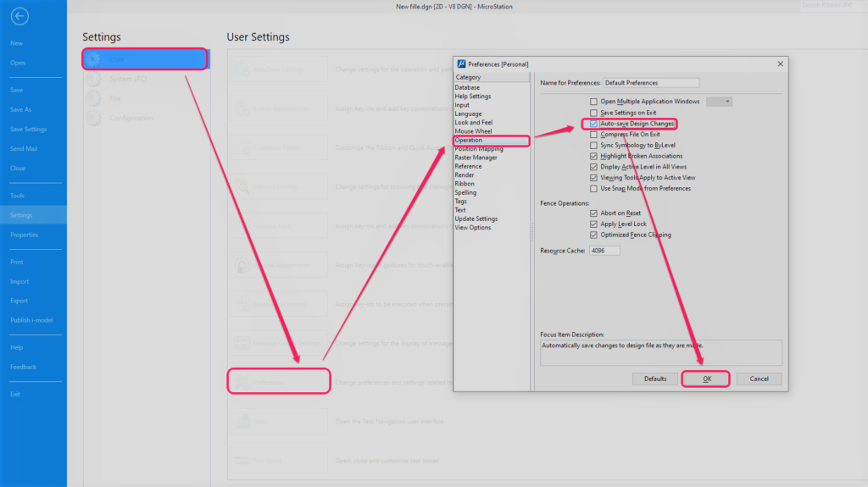Select Ribbon category

tap(464, 184)
